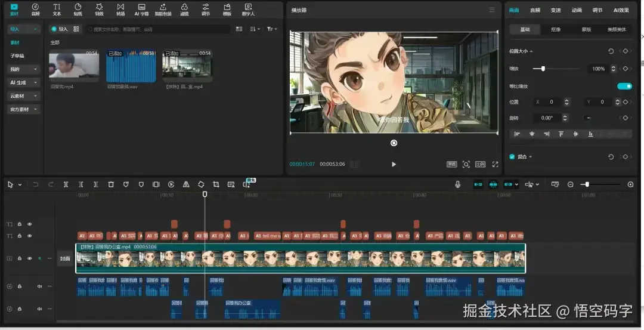This screenshot has height=330, width=644.
Task: Click the 导入 import button with plus icon
Action: (60, 29)
